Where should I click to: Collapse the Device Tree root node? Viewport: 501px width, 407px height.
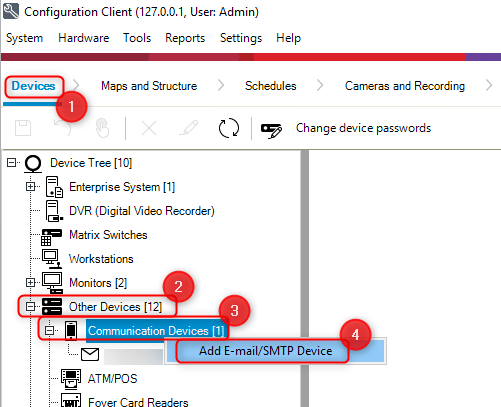tap(12, 163)
